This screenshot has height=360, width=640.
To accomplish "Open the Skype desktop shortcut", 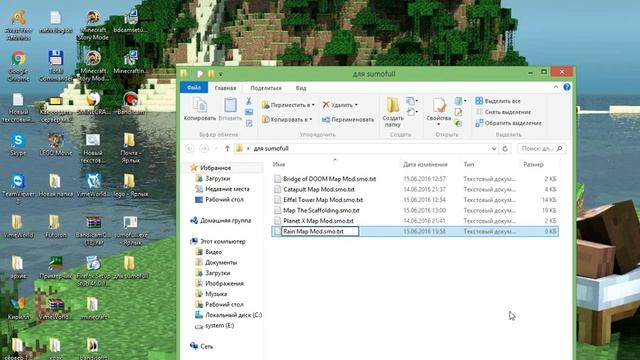I will point(18,144).
